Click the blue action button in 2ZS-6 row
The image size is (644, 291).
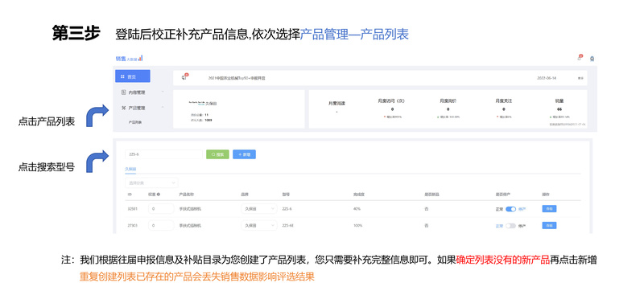pyautogui.click(x=549, y=209)
